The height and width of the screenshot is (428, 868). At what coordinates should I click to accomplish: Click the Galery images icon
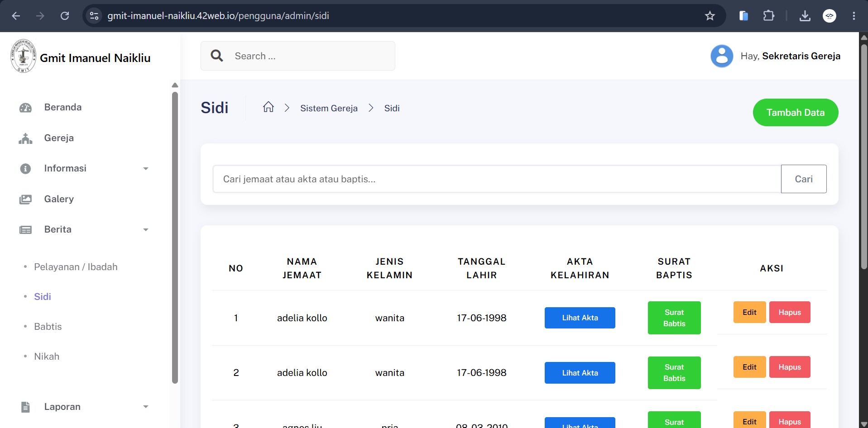pyautogui.click(x=25, y=200)
